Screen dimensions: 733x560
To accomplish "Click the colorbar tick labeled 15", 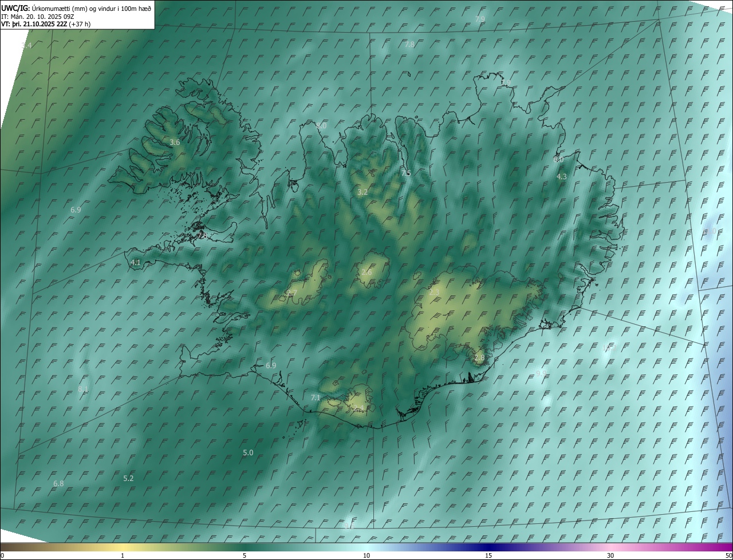I will (488, 556).
